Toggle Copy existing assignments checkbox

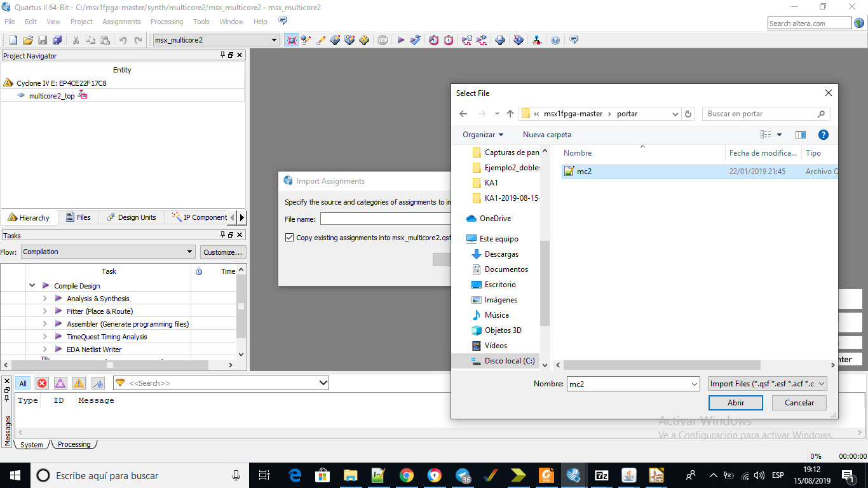pos(290,238)
